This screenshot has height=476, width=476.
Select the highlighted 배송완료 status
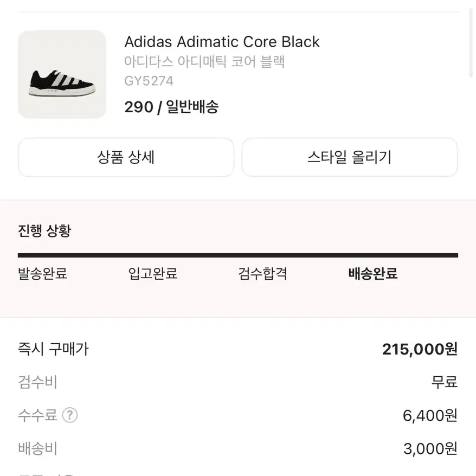pyautogui.click(x=371, y=274)
